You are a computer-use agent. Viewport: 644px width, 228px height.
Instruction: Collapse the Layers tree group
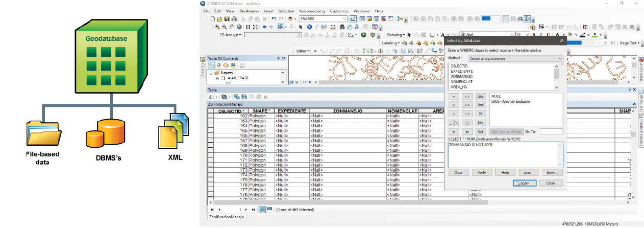[211, 73]
